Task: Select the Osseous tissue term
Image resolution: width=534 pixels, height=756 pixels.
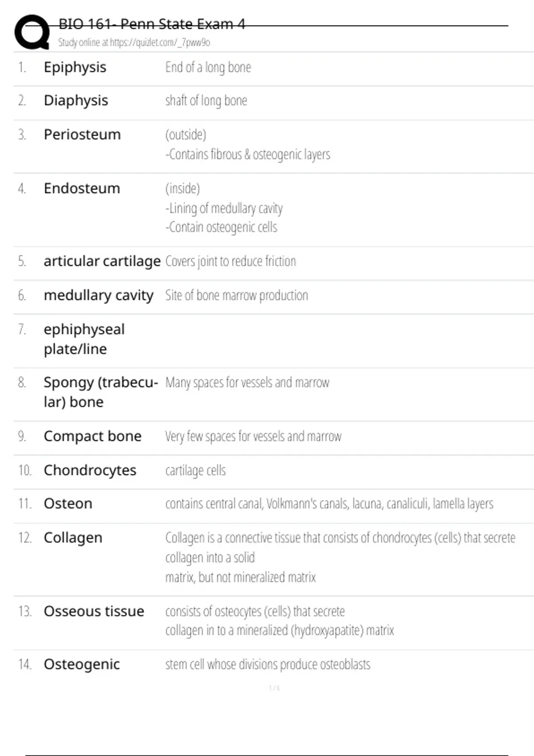Action: [x=94, y=611]
